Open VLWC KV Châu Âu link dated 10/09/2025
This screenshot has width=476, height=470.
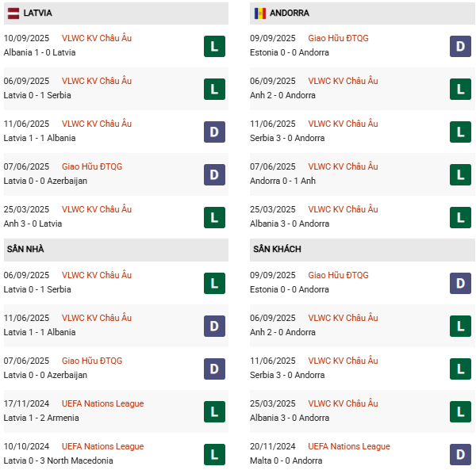pos(97,38)
